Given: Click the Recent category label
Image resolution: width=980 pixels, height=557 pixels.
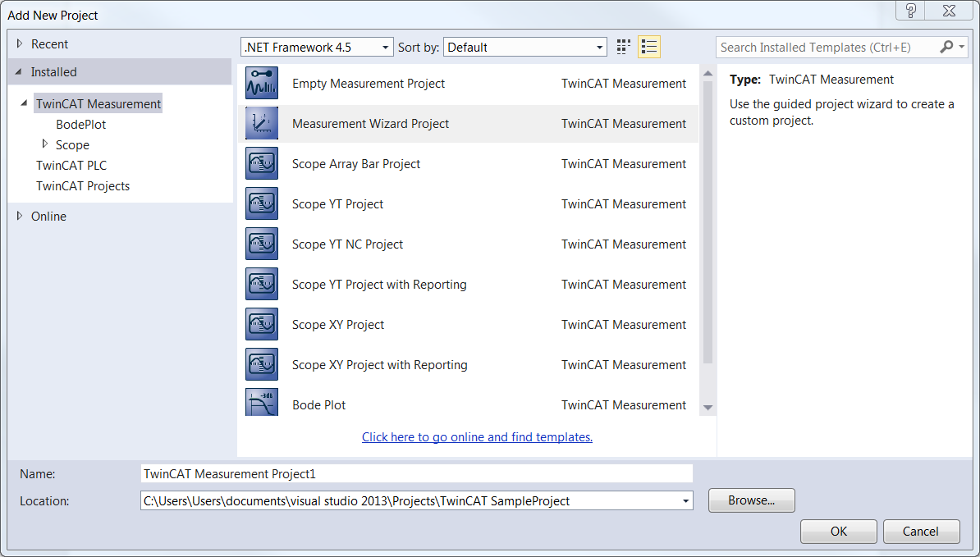Looking at the screenshot, I should click(x=49, y=44).
